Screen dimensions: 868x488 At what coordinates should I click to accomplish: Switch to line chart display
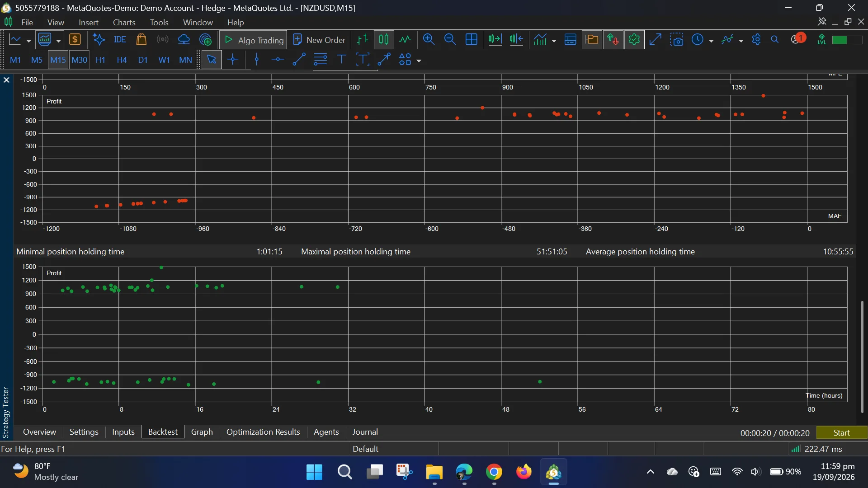coord(405,40)
